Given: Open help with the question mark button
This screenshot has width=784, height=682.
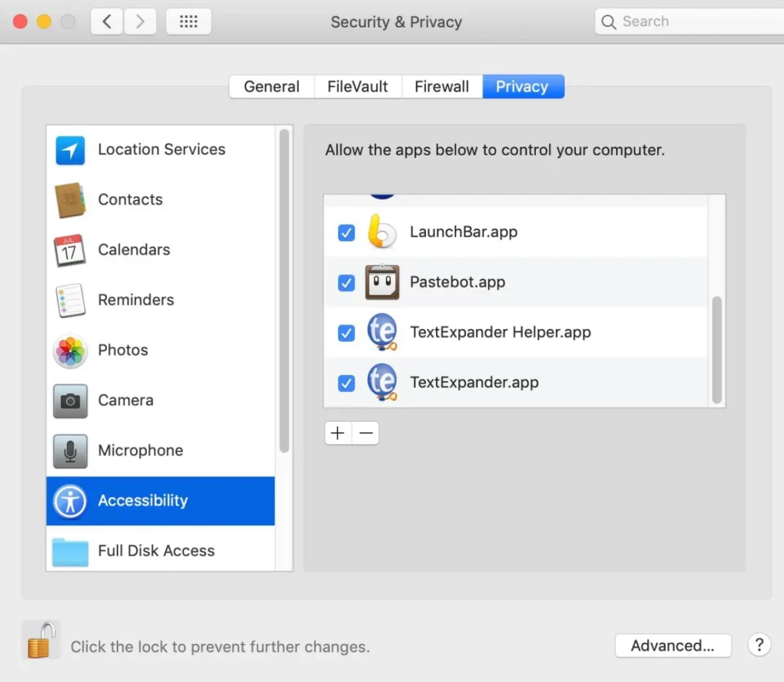Looking at the screenshot, I should [759, 645].
